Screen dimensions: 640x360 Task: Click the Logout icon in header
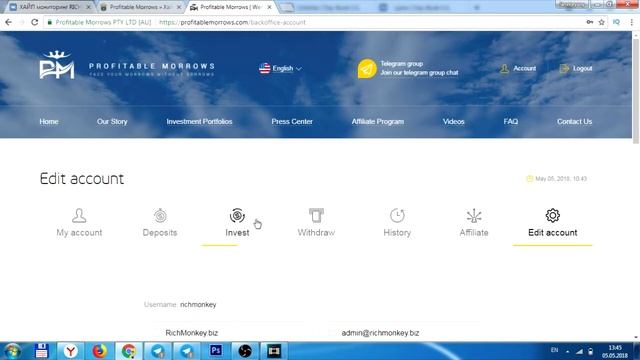[x=564, y=69]
